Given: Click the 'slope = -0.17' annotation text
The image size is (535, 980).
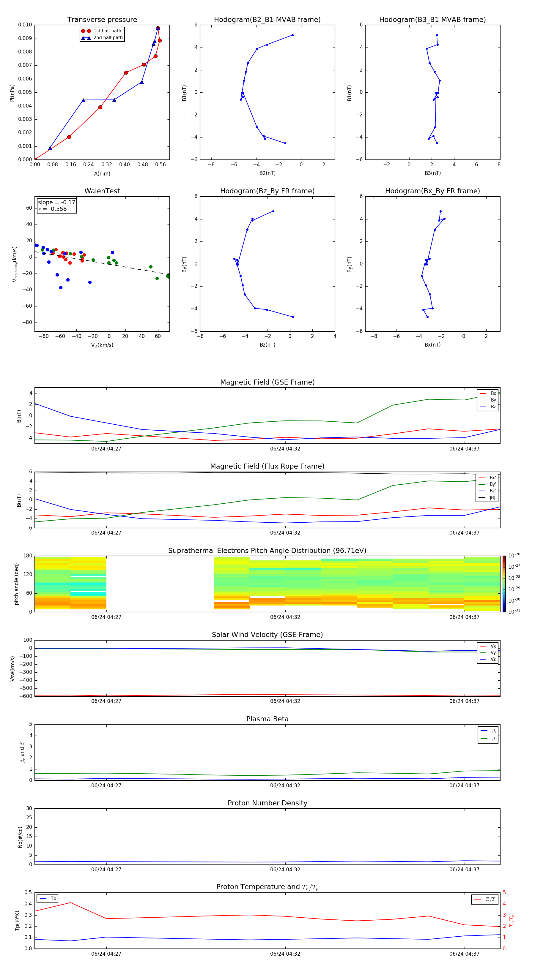Looking at the screenshot, I should pos(57,203).
